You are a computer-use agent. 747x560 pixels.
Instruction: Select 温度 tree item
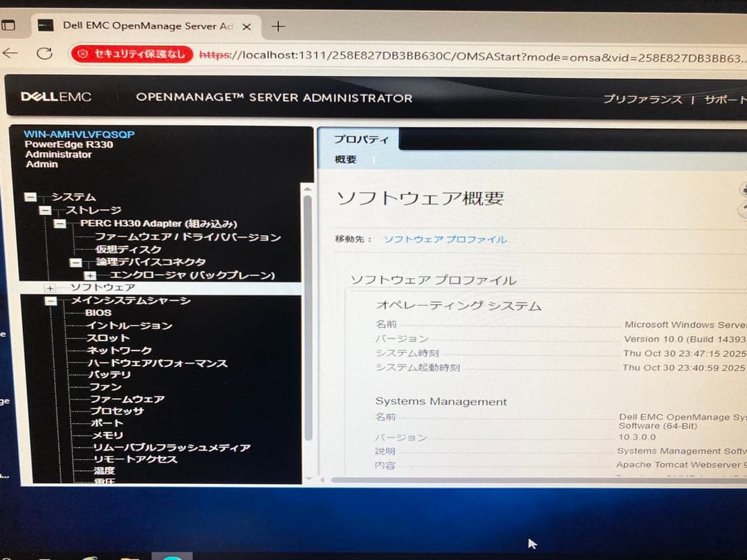coord(104,471)
